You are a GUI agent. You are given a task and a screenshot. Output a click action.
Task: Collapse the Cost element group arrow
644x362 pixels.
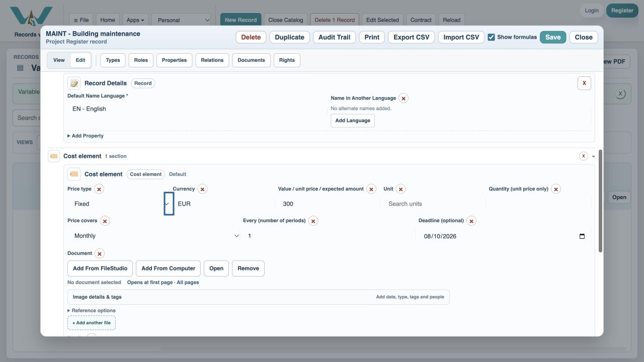pyautogui.click(x=594, y=156)
